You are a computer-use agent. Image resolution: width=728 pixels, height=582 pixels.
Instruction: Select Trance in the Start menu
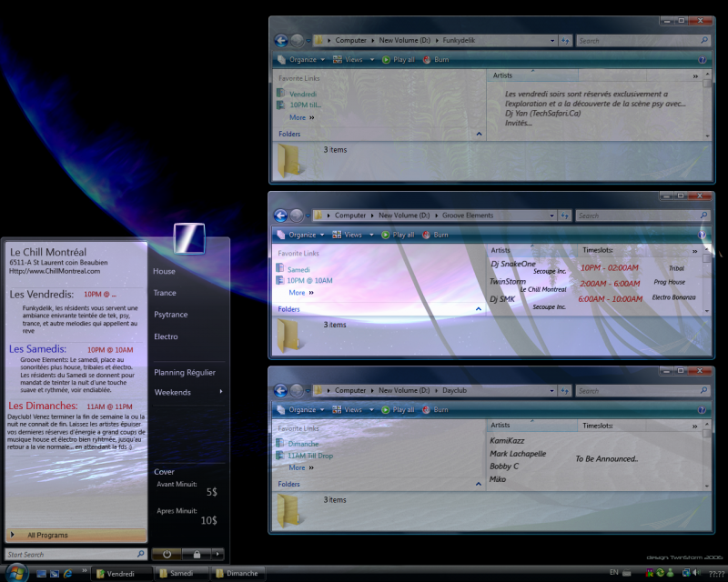pos(165,293)
